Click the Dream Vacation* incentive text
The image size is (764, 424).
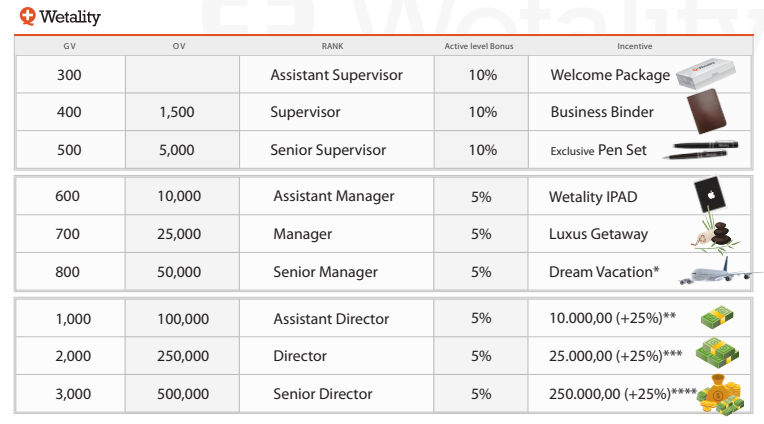click(x=604, y=272)
